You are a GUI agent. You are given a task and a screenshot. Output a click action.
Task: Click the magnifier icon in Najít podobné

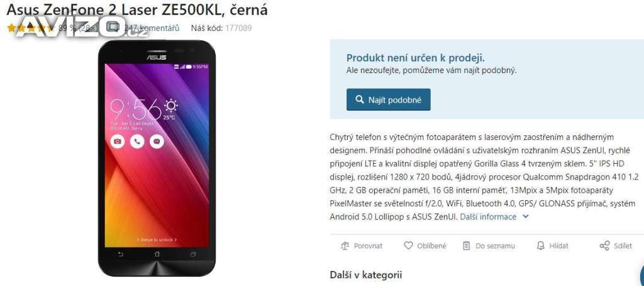(x=359, y=100)
